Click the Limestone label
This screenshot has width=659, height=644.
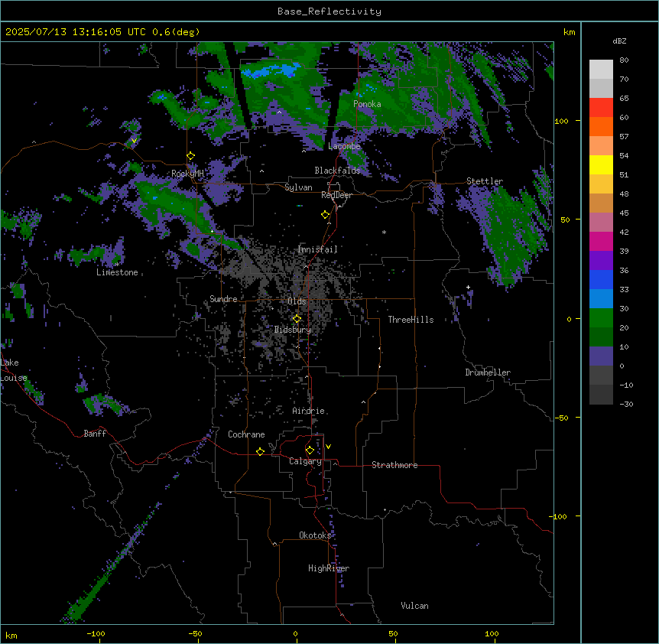coord(117,272)
